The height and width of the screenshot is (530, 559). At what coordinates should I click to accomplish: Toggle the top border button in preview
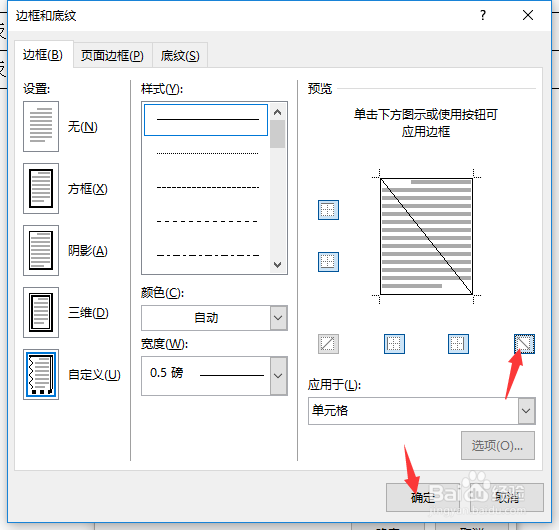pos(328,210)
